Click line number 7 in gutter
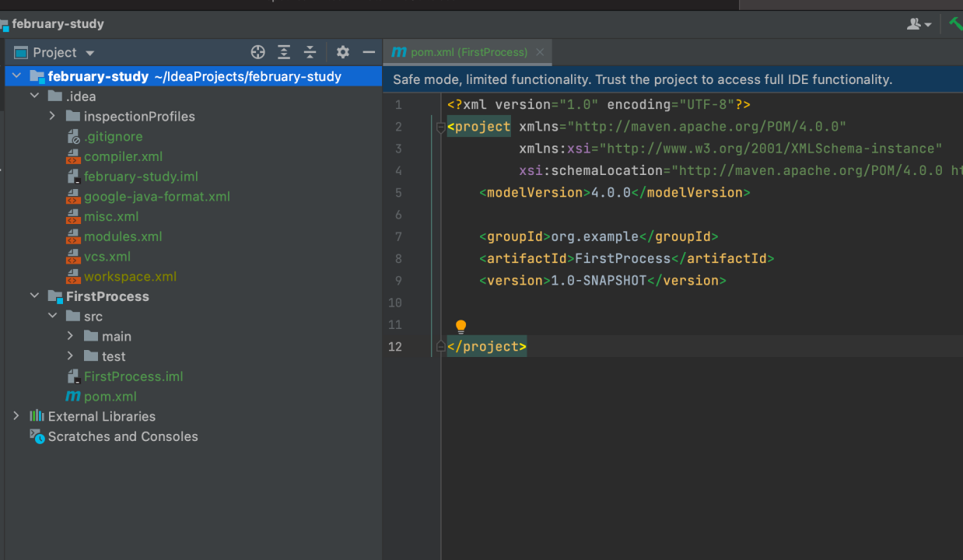 (x=398, y=236)
